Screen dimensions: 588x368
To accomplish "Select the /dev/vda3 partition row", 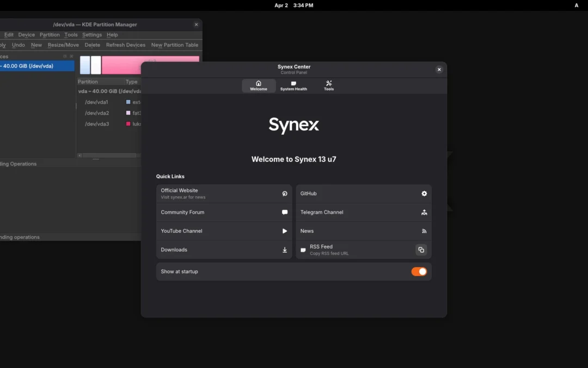I will coord(97,124).
